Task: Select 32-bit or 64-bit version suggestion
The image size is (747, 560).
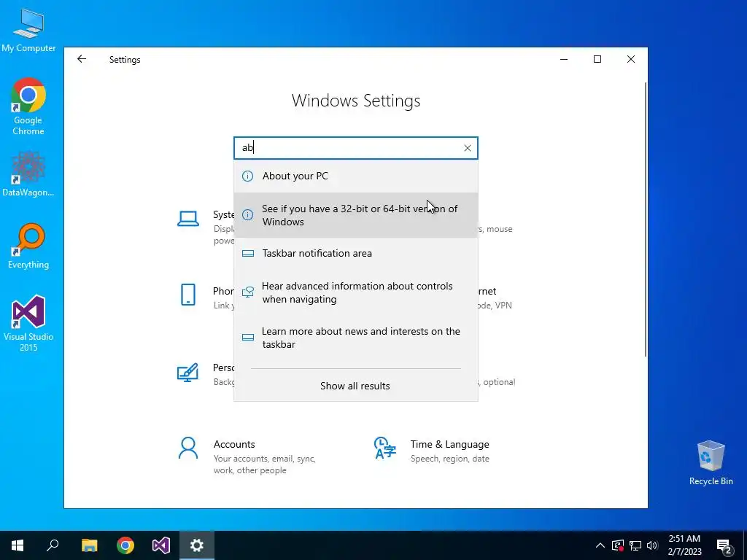Action: pos(356,215)
